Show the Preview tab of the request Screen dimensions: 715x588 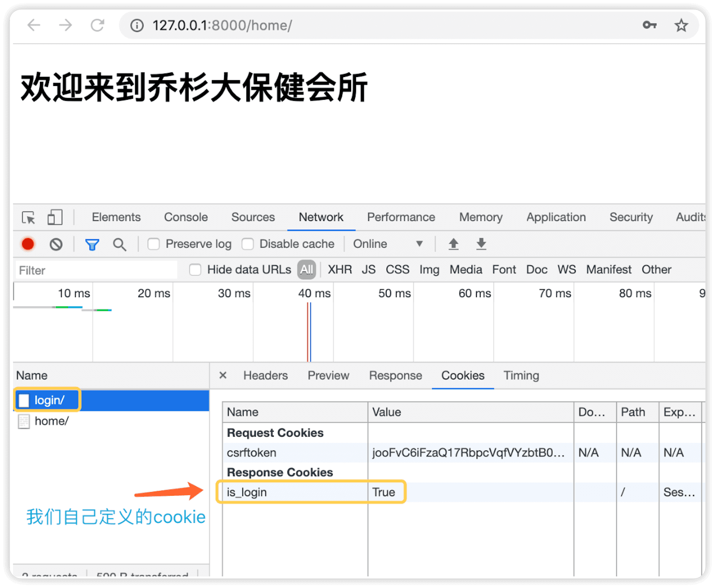click(x=328, y=375)
